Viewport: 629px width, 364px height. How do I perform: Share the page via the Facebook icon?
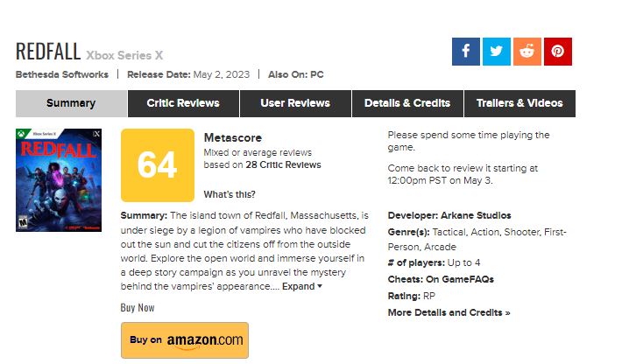click(x=466, y=52)
